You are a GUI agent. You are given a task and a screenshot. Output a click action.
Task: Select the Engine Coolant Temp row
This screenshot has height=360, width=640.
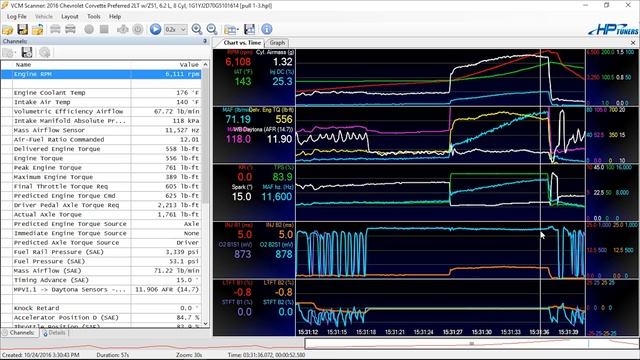click(101, 93)
